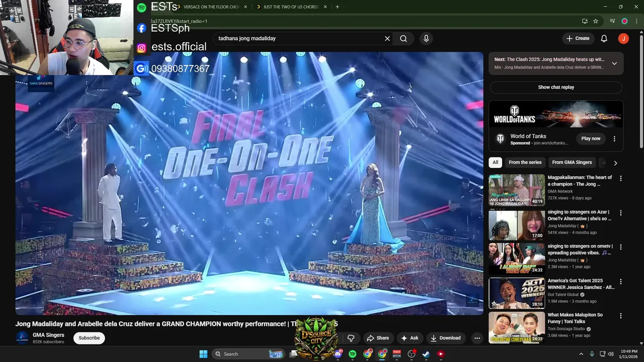Open Voicemeeter from the taskbar
This screenshot has width=644, height=362.
tap(396, 354)
